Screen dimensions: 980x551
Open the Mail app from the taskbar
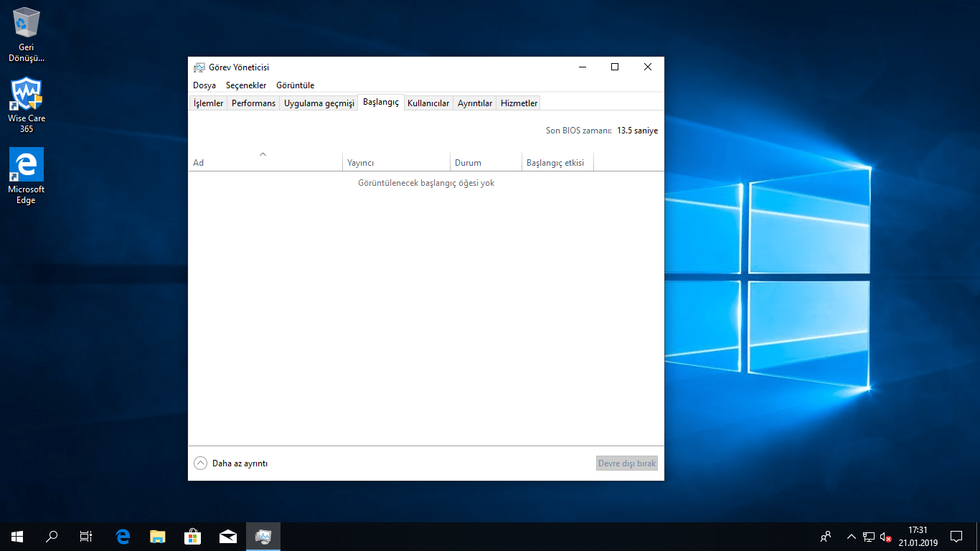point(228,537)
